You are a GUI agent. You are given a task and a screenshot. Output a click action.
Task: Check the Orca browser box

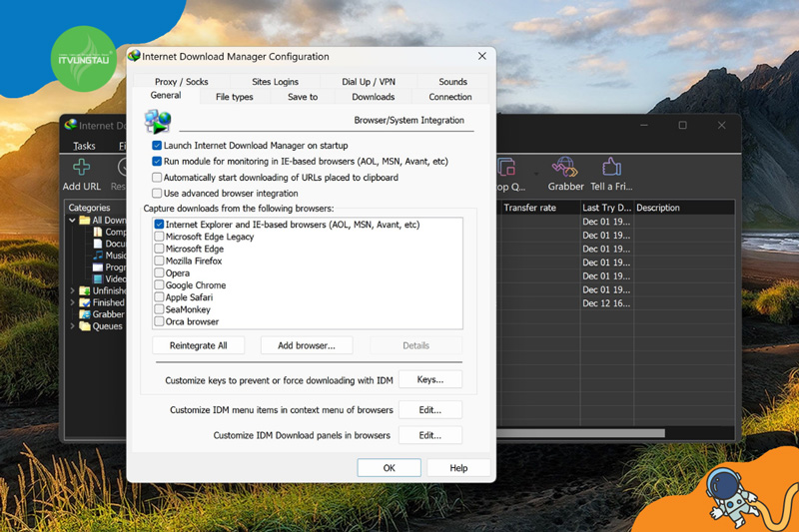click(x=159, y=321)
